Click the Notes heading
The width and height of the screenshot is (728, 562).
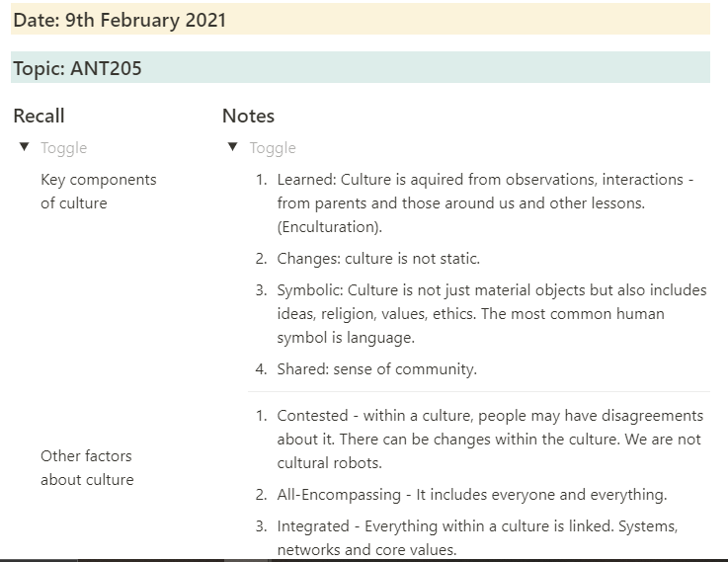(x=248, y=116)
